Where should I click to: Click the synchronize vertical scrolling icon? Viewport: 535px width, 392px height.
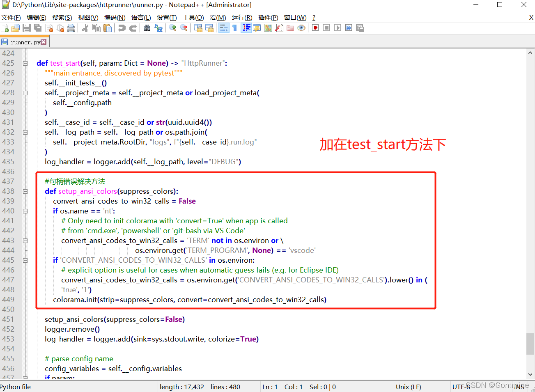[x=198, y=28]
